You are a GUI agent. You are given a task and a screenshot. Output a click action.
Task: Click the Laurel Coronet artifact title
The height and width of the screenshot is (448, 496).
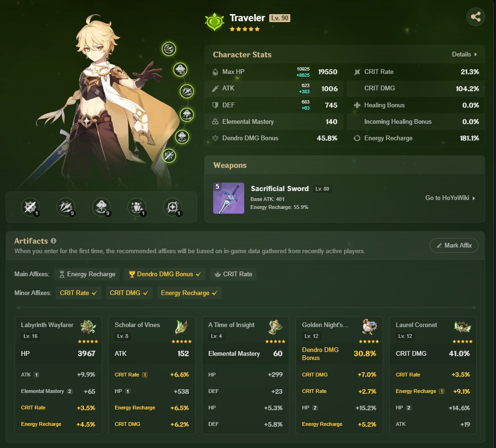(416, 325)
